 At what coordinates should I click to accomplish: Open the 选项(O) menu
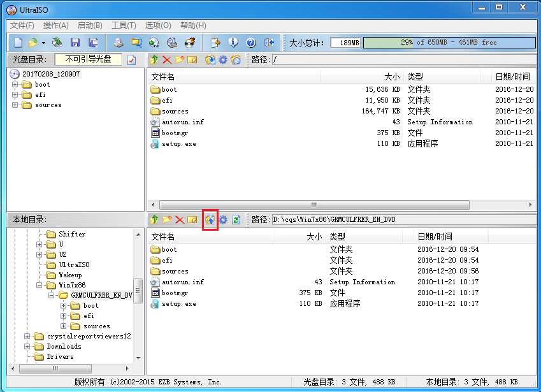(x=158, y=25)
